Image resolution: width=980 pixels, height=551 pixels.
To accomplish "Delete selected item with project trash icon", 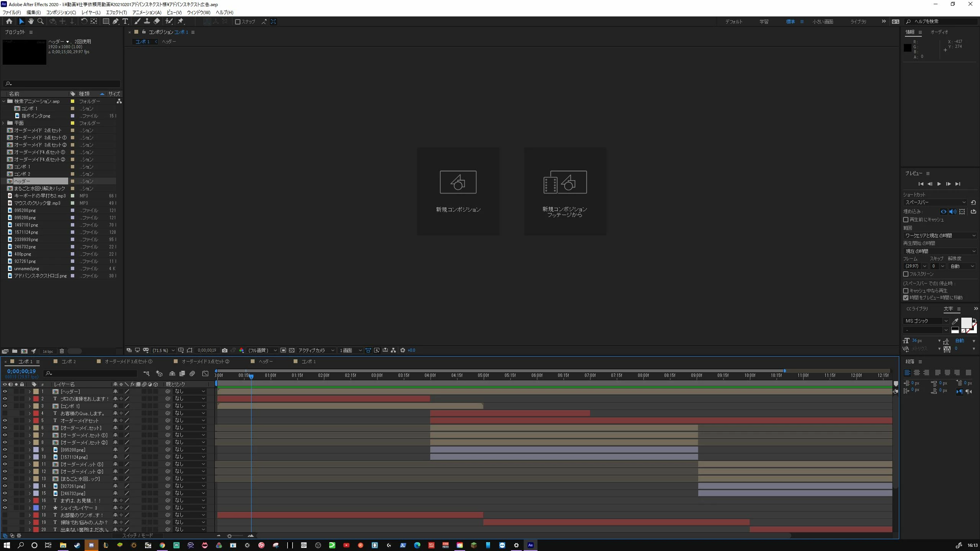I will tap(62, 351).
